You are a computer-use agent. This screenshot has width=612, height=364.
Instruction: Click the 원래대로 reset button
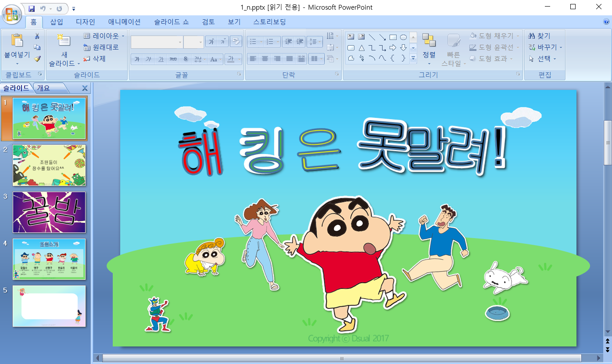[101, 47]
